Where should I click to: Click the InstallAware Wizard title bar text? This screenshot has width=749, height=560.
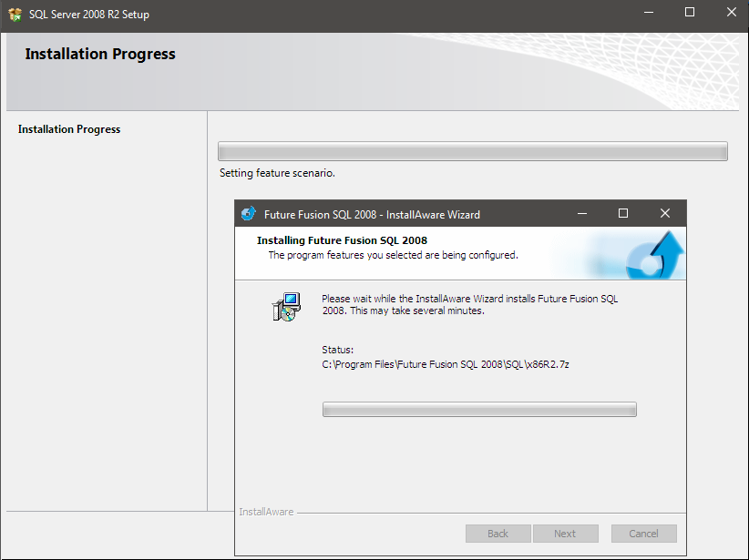pos(372,215)
